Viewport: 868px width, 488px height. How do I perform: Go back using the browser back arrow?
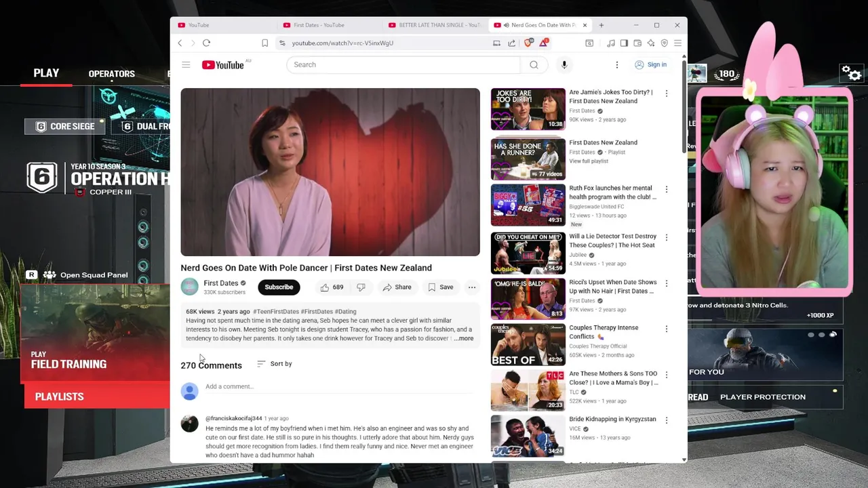click(180, 43)
